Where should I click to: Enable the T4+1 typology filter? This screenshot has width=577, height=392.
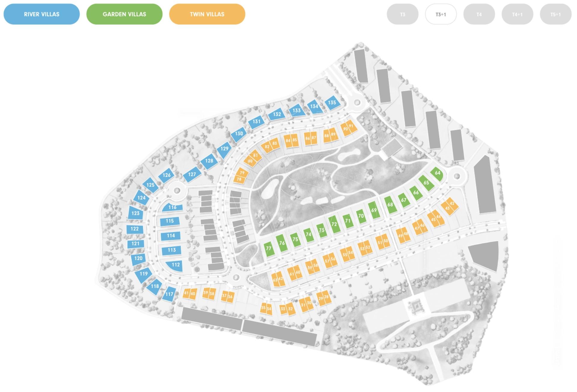click(517, 14)
